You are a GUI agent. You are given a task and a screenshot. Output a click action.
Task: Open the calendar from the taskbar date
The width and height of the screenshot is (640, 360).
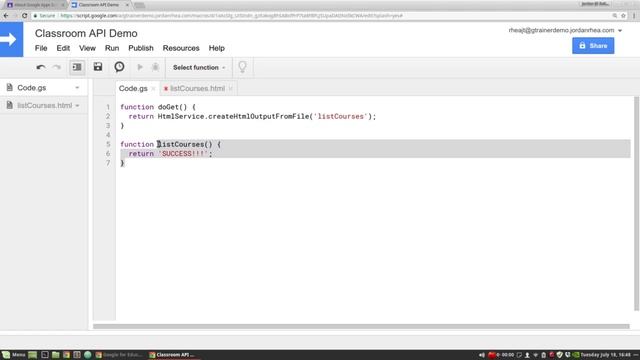(x=605, y=355)
